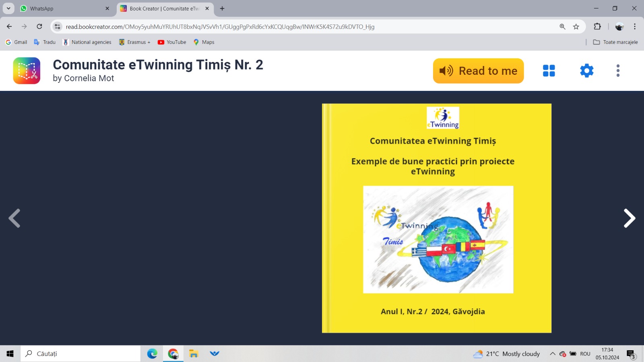The image size is (644, 362).
Task: Launch Microsoft Edge from taskbar
Action: point(152,354)
